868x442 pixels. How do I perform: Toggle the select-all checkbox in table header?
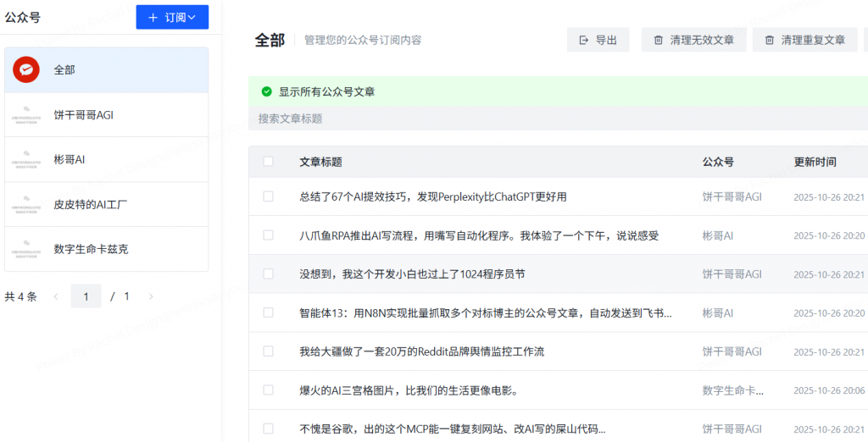point(269,162)
